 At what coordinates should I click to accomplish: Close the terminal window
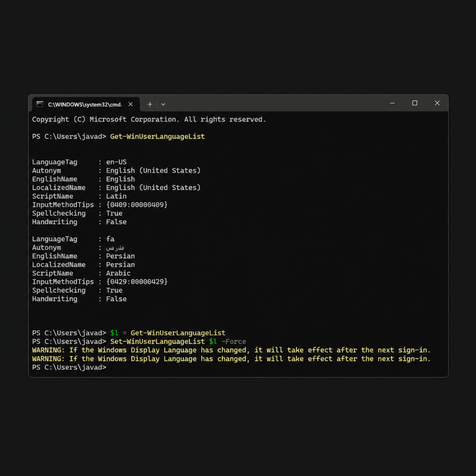437,103
